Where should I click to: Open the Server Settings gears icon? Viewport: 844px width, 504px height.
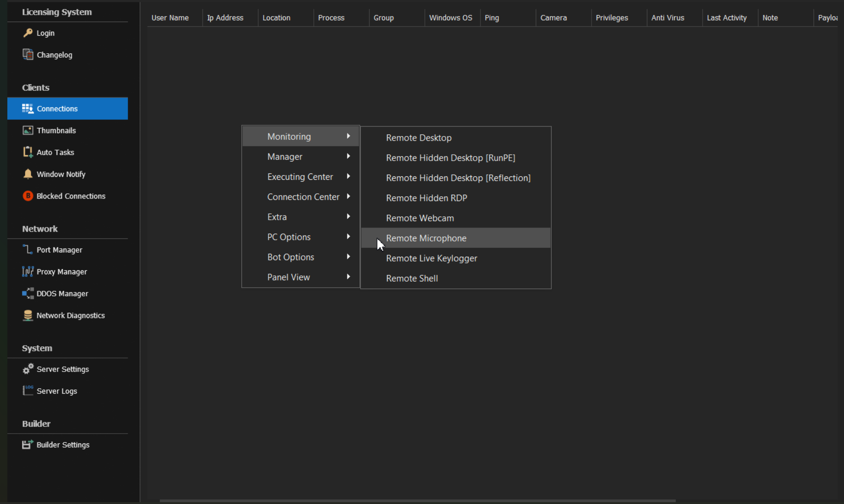pos(28,369)
